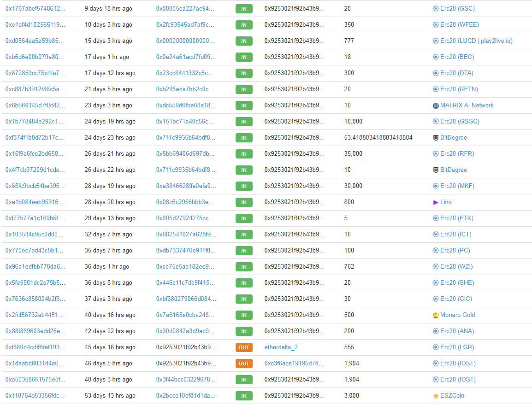Open the Erc20 (PC) token link

tap(455, 250)
